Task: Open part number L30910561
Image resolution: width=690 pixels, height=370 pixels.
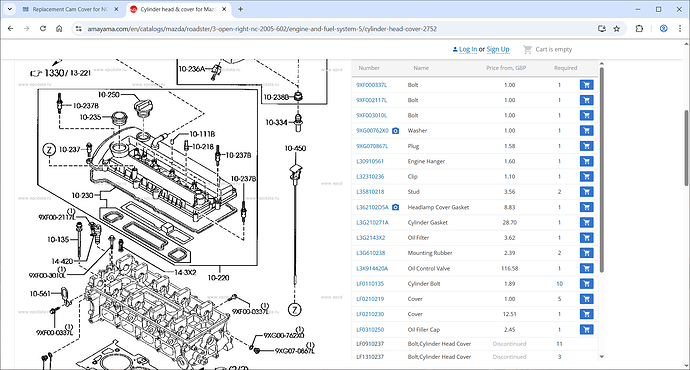Action: coord(370,161)
